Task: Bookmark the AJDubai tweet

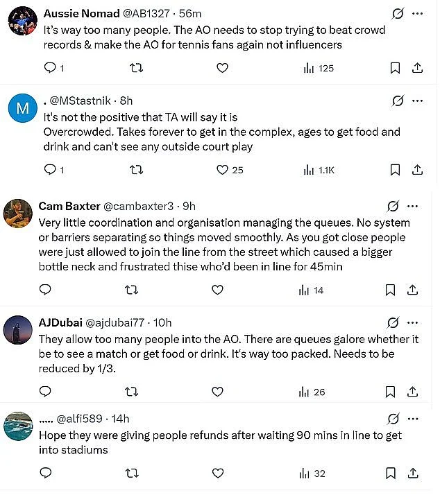Action: pyautogui.click(x=391, y=392)
